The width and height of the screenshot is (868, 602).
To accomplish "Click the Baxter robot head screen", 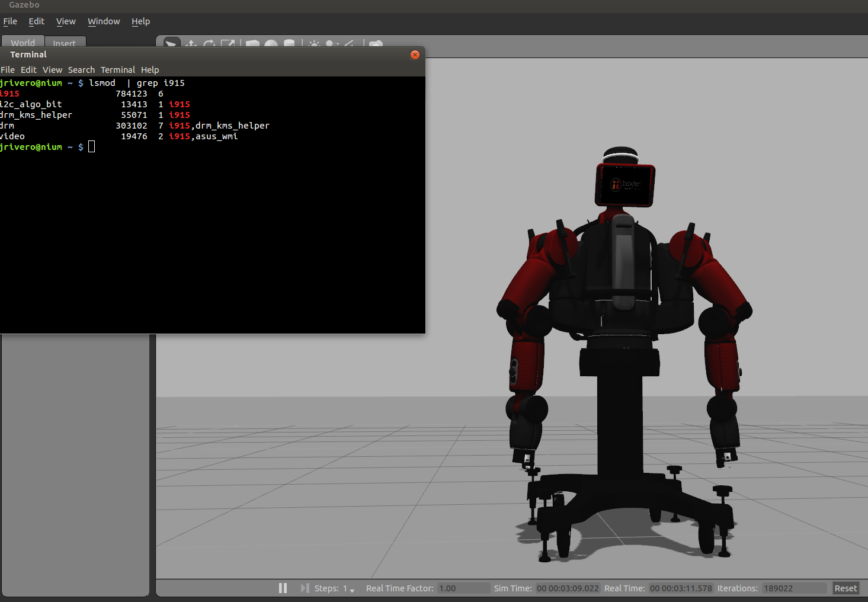I will click(625, 185).
